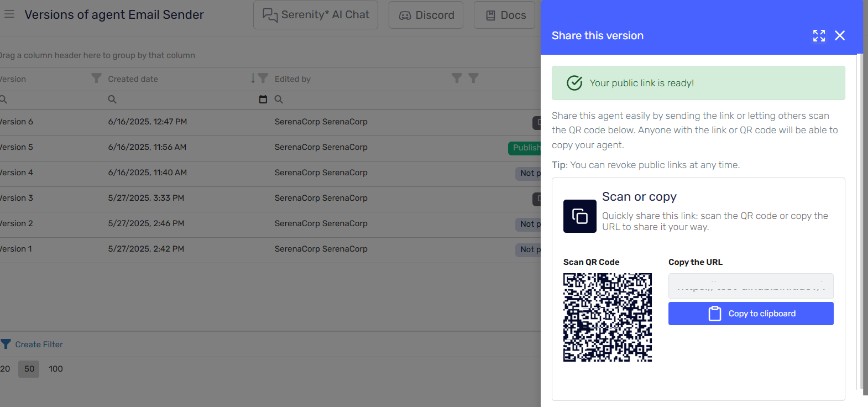Click the first filter icon after Edited by
The height and width of the screenshot is (407, 868).
tap(457, 78)
